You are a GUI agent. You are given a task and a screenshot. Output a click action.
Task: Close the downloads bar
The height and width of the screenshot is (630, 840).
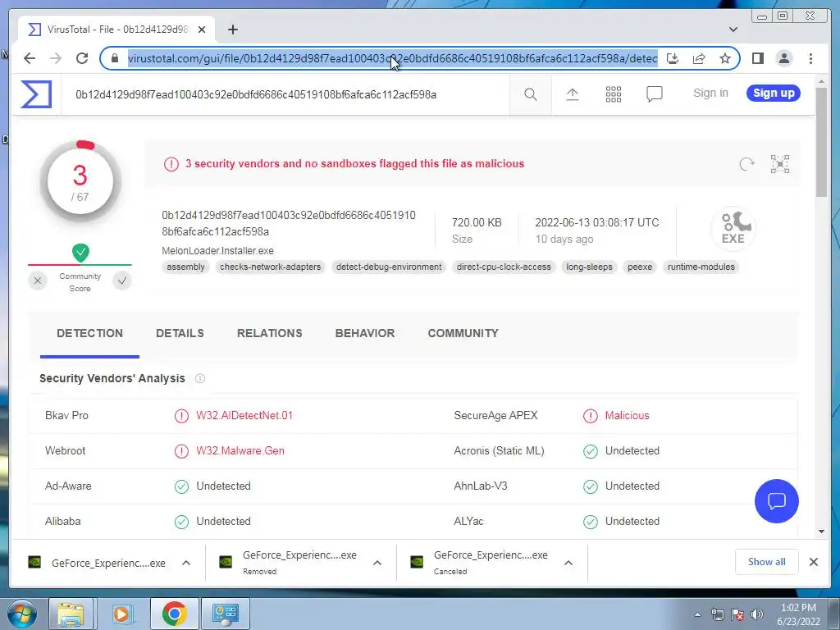[813, 562]
